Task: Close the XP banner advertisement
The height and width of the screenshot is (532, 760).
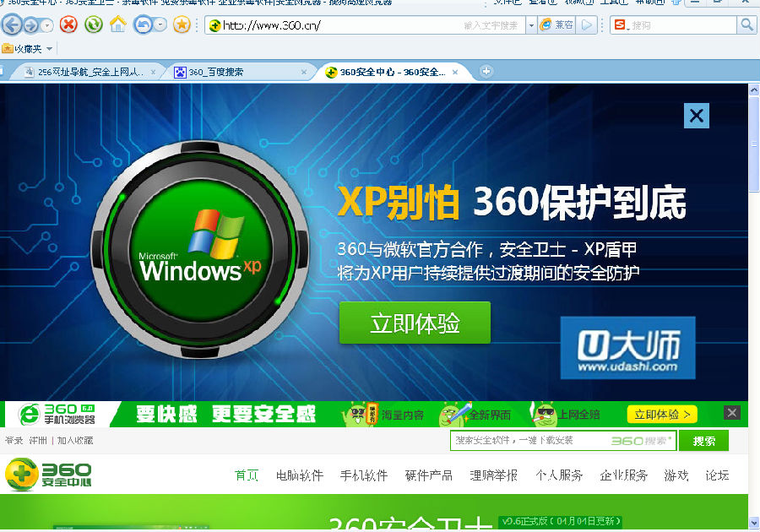Action: point(697,116)
